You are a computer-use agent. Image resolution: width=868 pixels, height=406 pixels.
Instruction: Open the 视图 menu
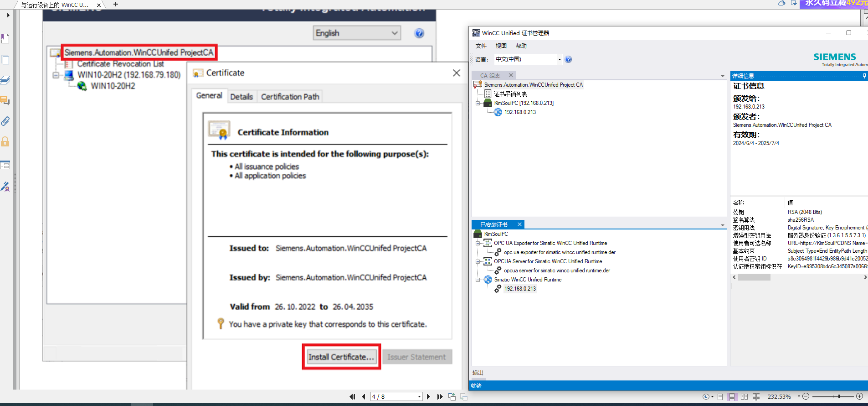pos(501,46)
